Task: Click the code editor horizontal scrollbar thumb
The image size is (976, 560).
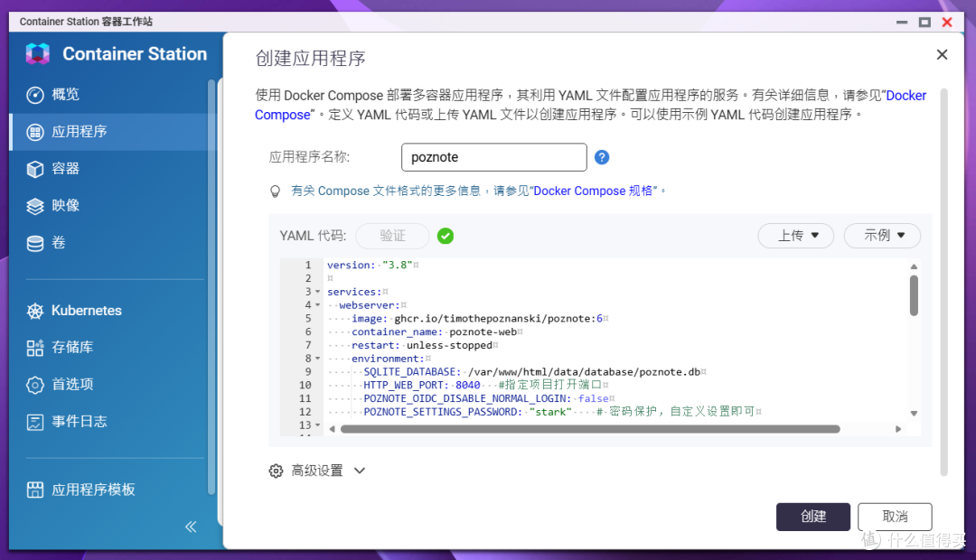Action: coord(590,429)
